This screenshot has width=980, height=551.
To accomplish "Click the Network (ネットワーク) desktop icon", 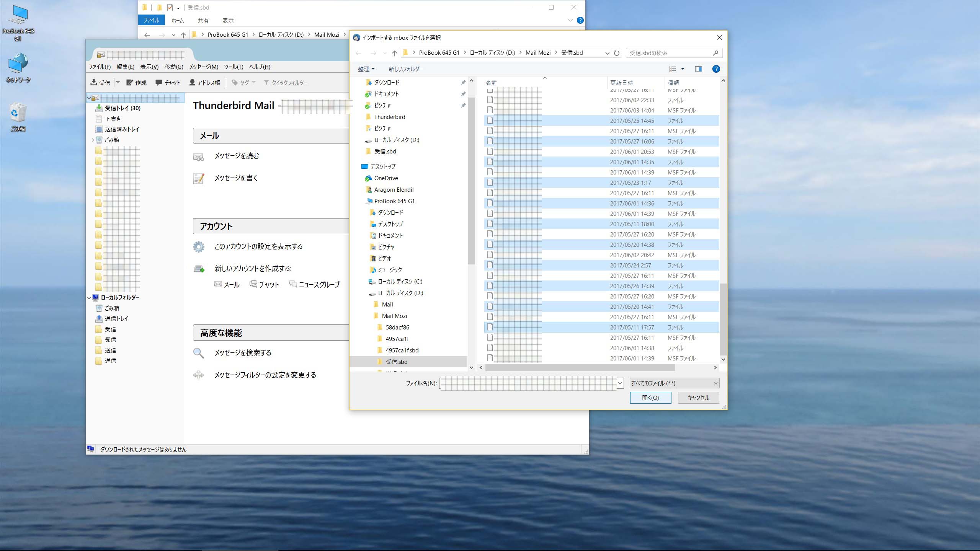I will [18, 68].
